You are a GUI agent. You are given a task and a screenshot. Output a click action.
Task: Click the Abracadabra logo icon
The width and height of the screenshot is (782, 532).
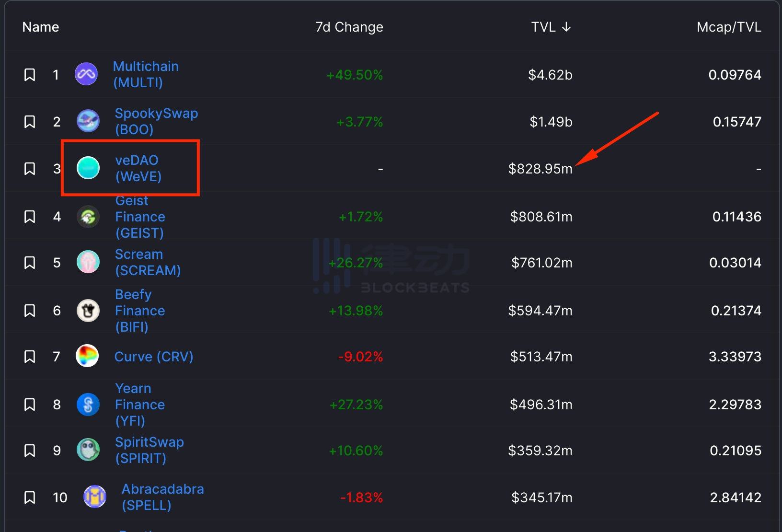(x=95, y=497)
